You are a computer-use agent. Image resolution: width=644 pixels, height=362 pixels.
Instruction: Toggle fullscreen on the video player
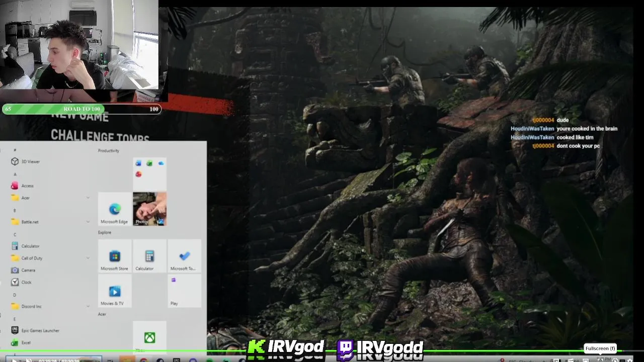tap(600, 359)
